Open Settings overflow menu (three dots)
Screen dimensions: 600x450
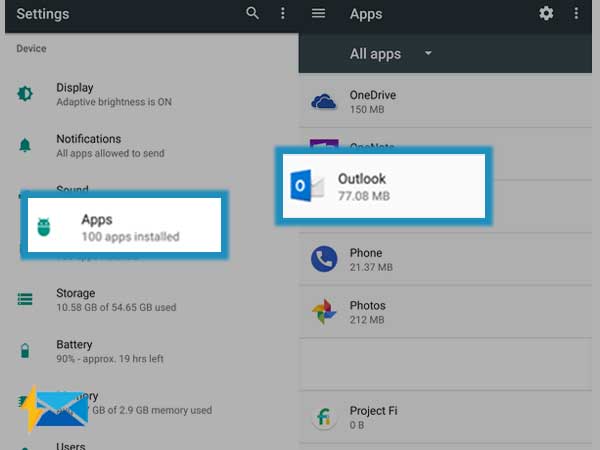click(x=282, y=13)
